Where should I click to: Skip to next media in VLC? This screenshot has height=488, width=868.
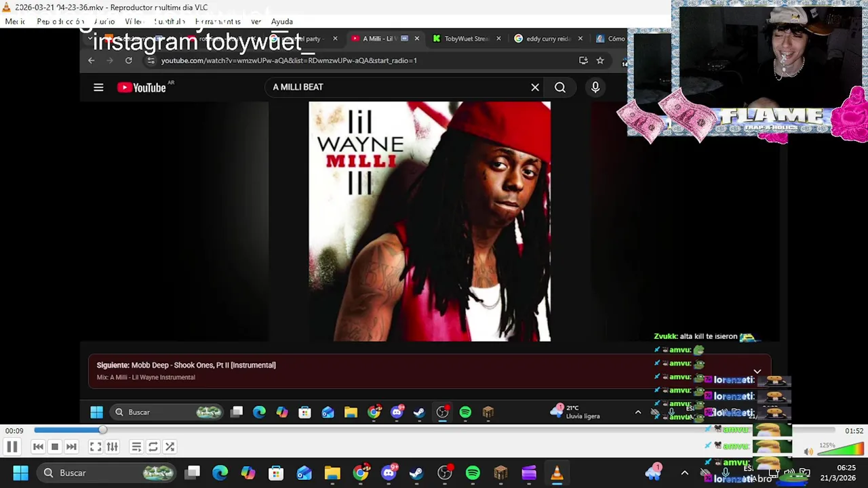point(71,447)
